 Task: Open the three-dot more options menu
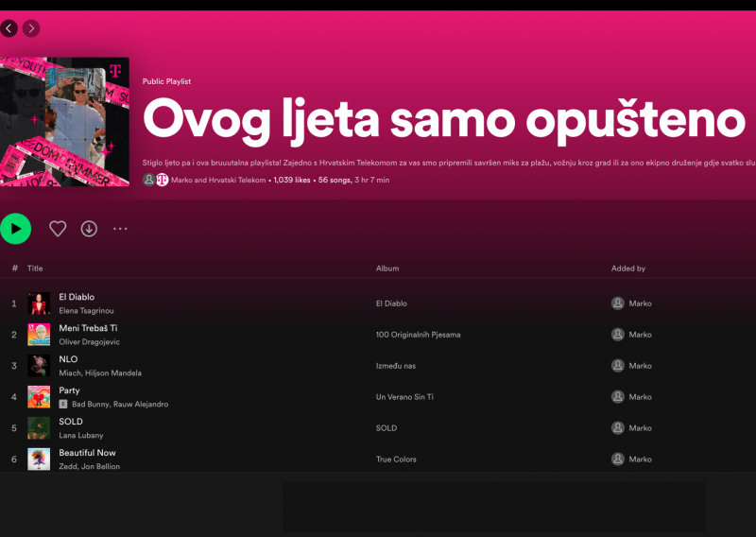[120, 229]
